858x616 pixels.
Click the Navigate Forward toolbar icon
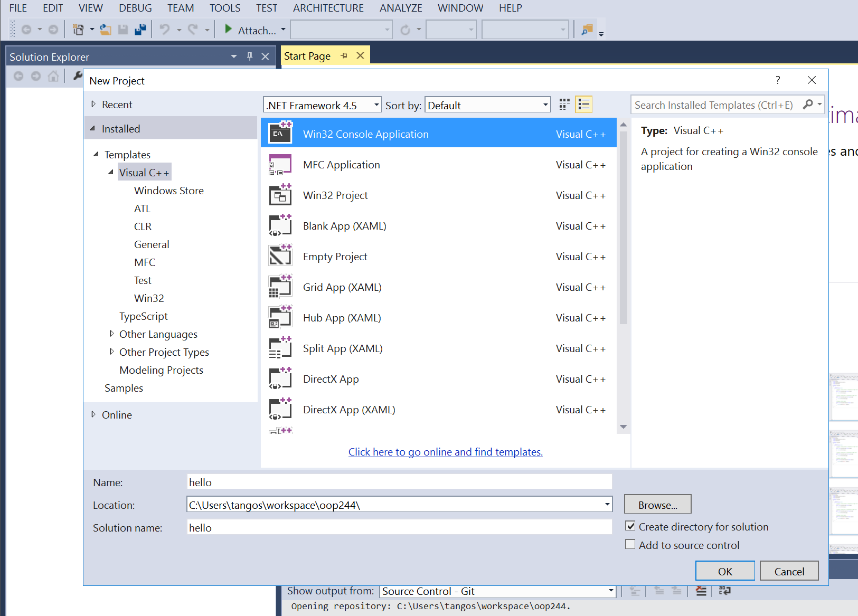coord(53,30)
